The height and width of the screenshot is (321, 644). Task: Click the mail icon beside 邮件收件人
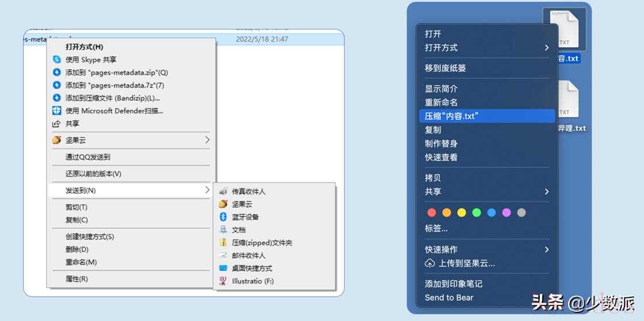coord(223,255)
